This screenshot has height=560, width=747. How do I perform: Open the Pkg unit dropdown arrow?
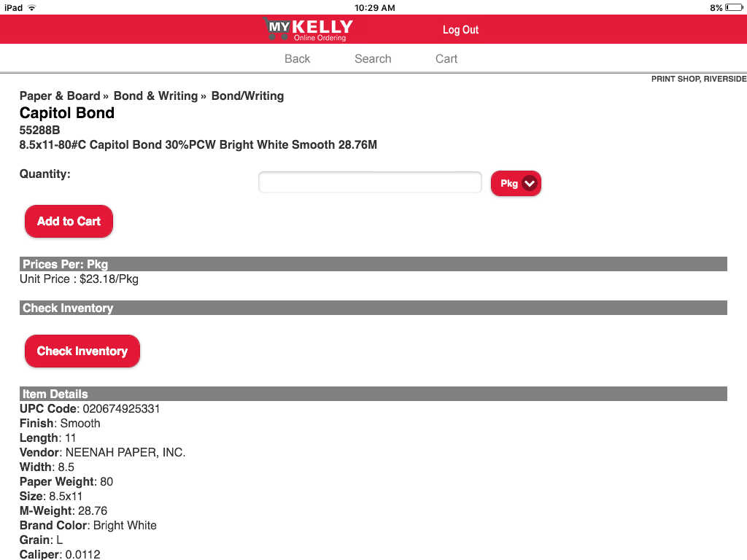[x=530, y=184]
